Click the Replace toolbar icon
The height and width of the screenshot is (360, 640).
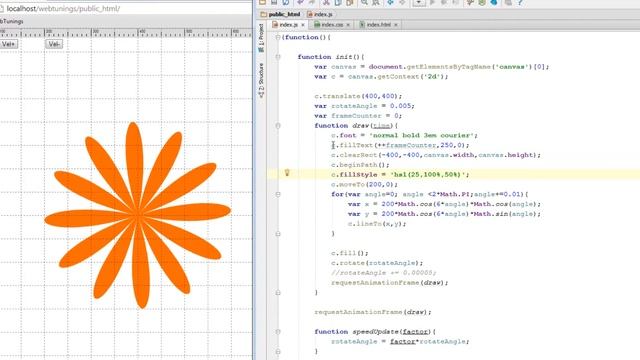click(376, 2)
